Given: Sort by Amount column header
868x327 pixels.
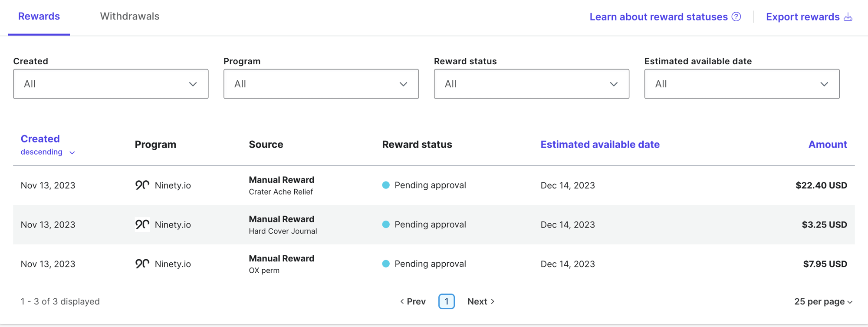Looking at the screenshot, I should click(828, 145).
